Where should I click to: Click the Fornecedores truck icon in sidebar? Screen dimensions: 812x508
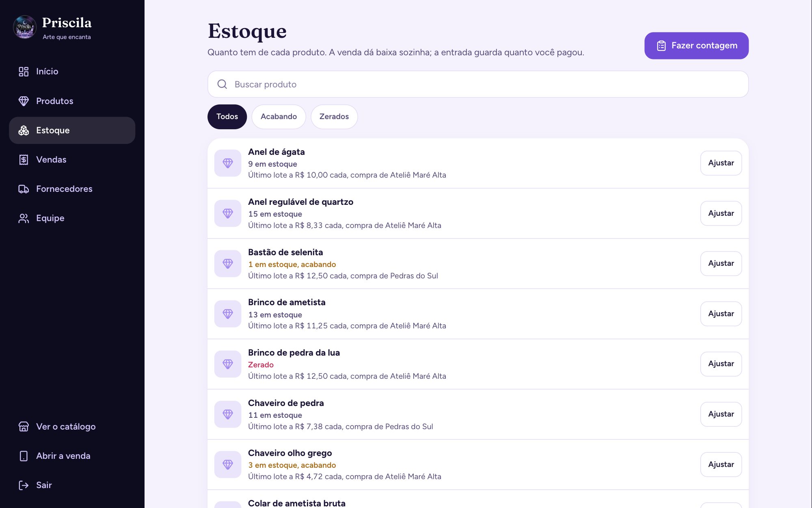point(24,189)
